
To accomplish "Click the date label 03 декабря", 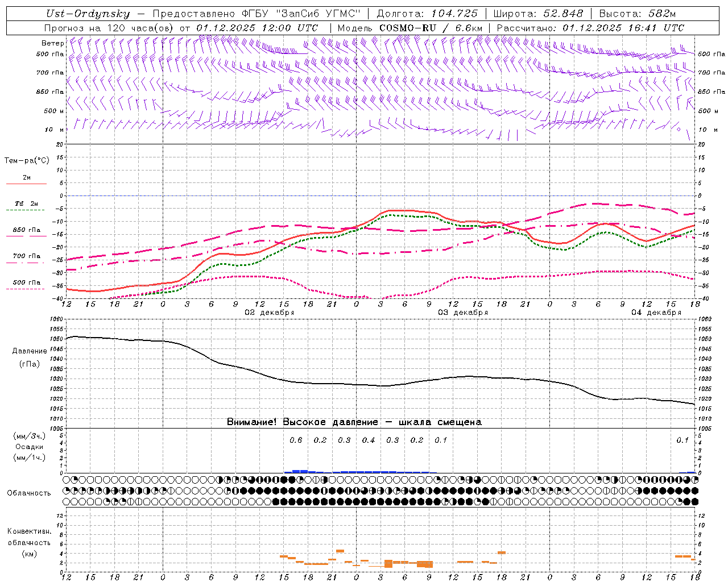I will [x=462, y=313].
